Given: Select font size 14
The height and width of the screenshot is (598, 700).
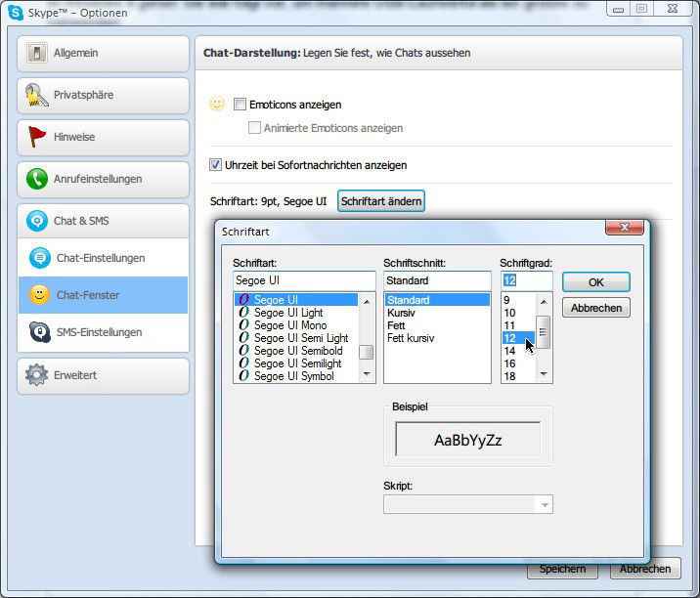Looking at the screenshot, I should [x=519, y=351].
